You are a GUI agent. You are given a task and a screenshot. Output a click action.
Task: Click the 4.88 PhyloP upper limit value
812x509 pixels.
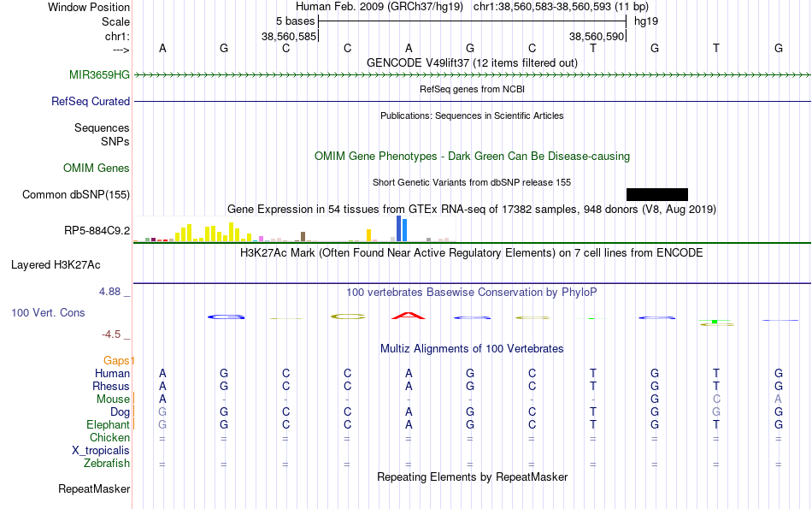click(109, 292)
